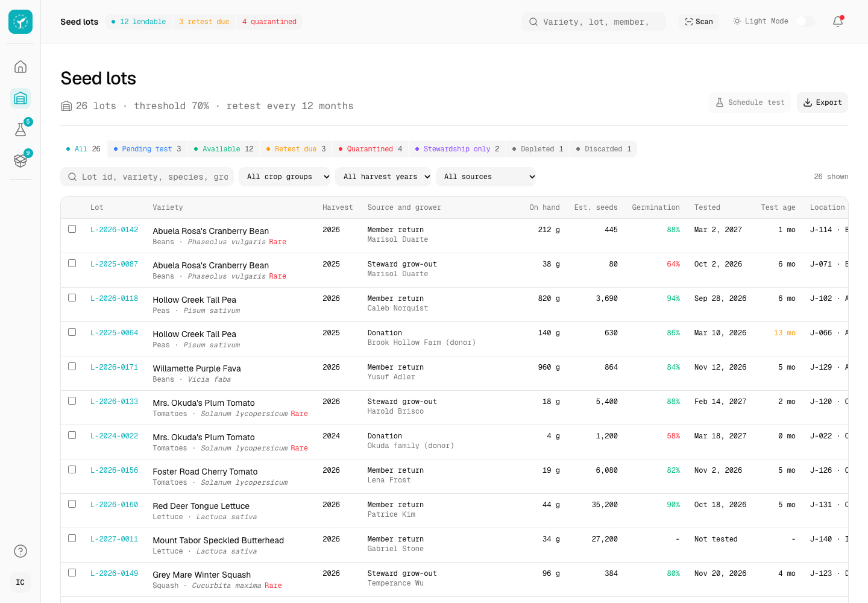Open notifications bell icon
The image size is (868, 603).
coord(838,22)
